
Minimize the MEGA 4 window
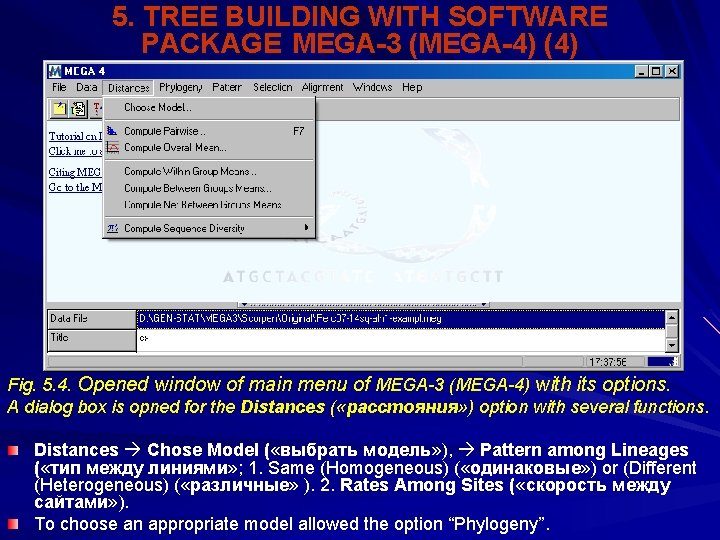click(641, 71)
